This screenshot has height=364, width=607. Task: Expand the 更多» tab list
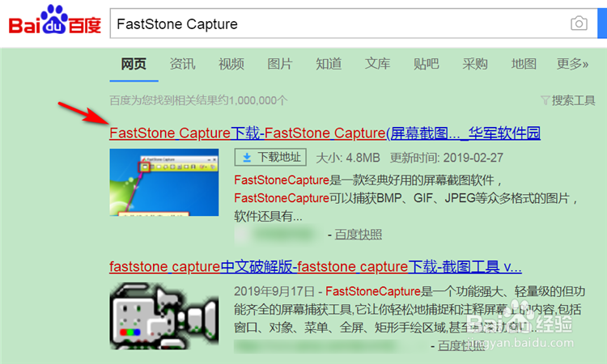click(572, 64)
